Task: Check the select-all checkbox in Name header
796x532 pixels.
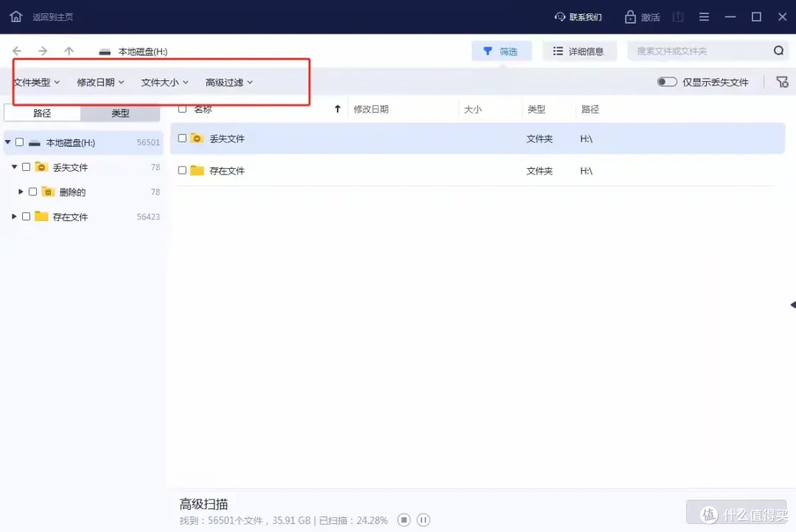Action: point(182,108)
